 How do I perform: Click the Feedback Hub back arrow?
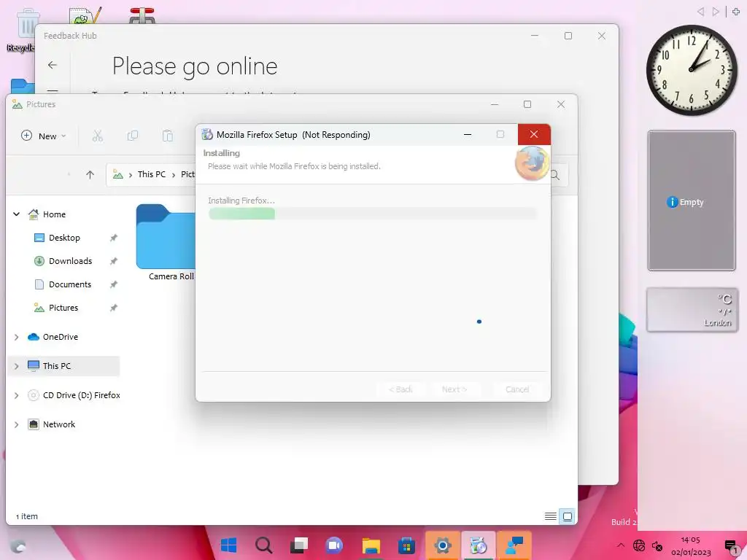point(53,65)
